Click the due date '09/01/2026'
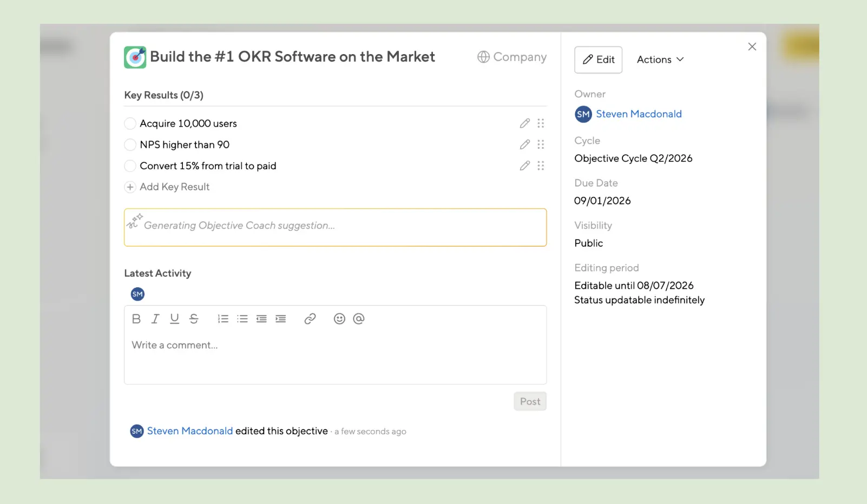The height and width of the screenshot is (504, 867). (x=602, y=201)
